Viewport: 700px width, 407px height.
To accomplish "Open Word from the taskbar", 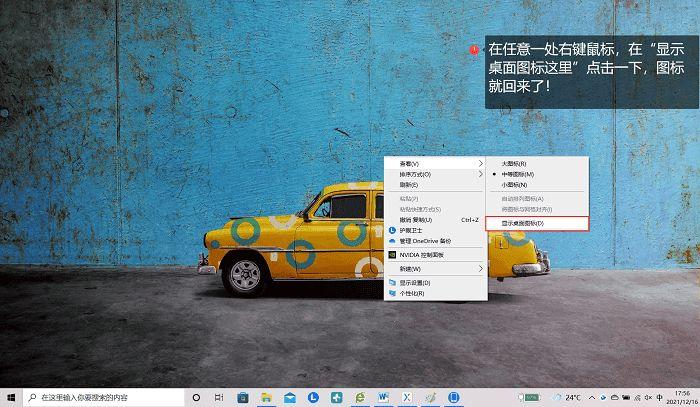I will click(x=383, y=397).
